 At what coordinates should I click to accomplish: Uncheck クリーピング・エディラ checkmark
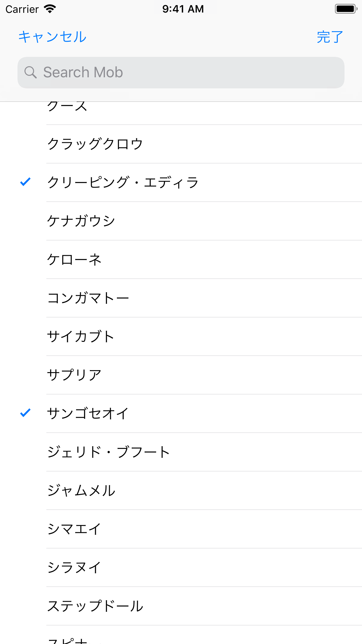point(25,182)
